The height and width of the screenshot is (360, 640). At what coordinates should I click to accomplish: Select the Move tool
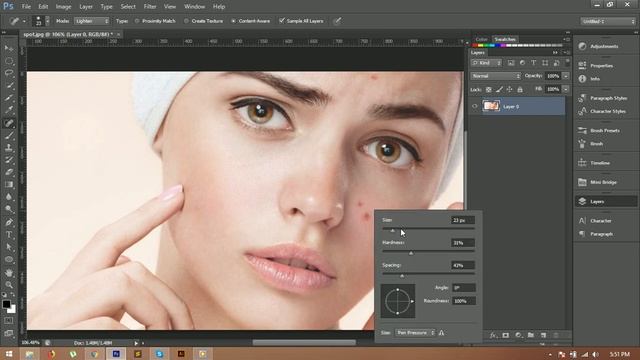[x=9, y=48]
